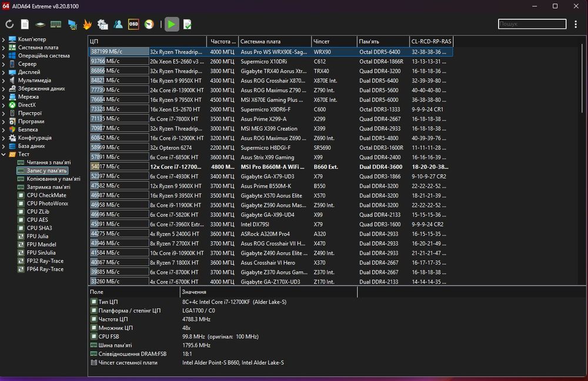Image resolution: width=588 pixels, height=381 pixels.
Task: Sort by the Частота column header
Action: pyautogui.click(x=222, y=42)
